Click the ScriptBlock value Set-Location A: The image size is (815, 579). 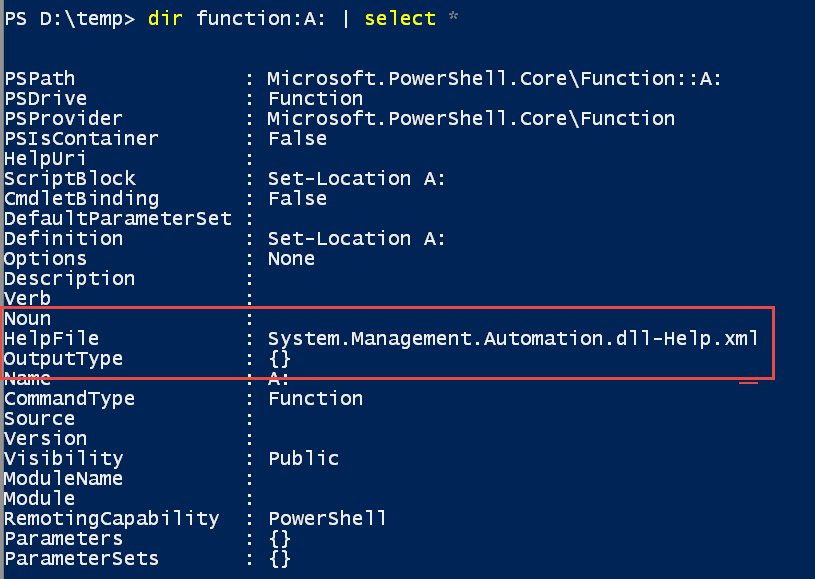coord(357,179)
